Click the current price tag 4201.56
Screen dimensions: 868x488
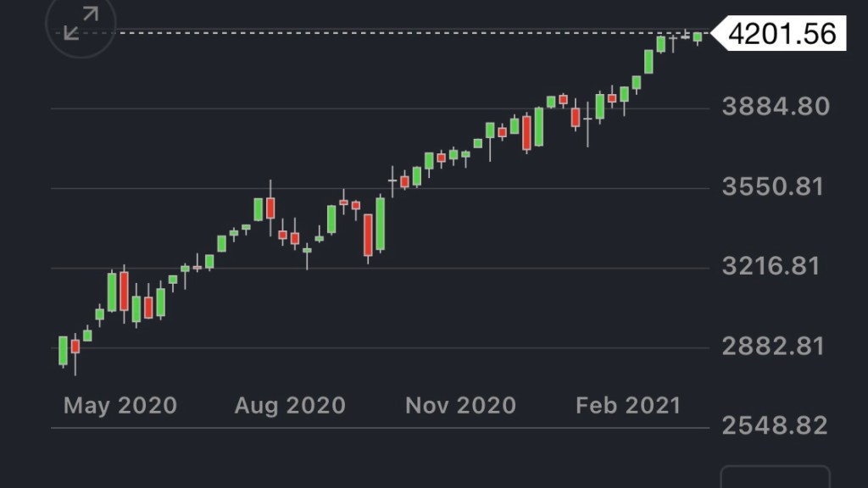(782, 34)
